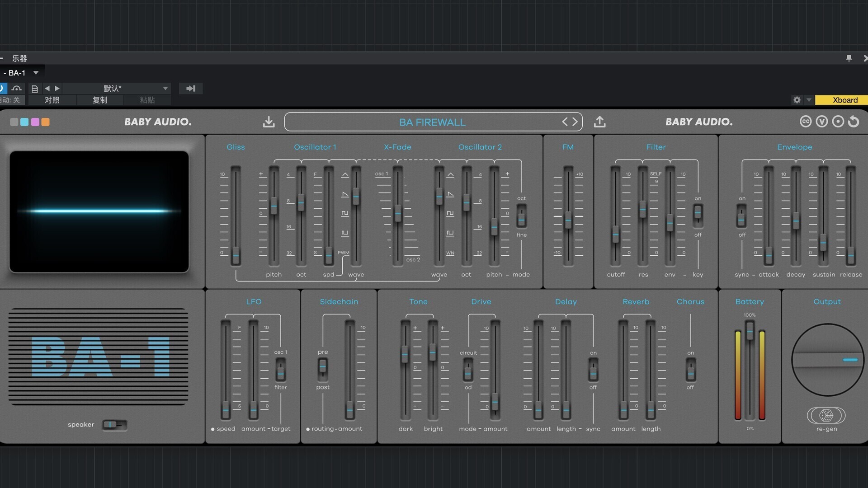Screen dimensions: 868x488
Task: Click the FM amount slider
Action: pyautogui.click(x=568, y=216)
